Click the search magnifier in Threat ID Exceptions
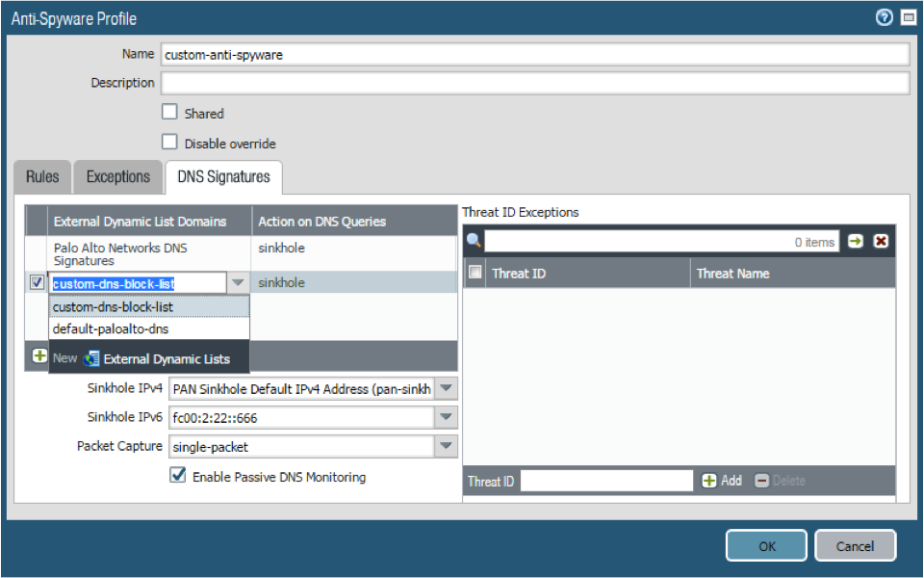Viewport: 924px width, 578px height. [x=474, y=241]
